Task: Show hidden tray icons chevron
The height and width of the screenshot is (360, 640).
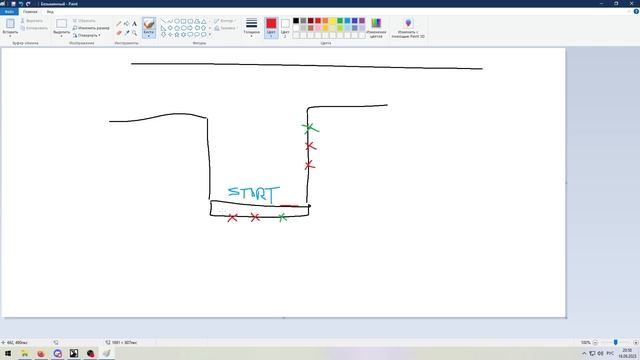Action: (584, 353)
